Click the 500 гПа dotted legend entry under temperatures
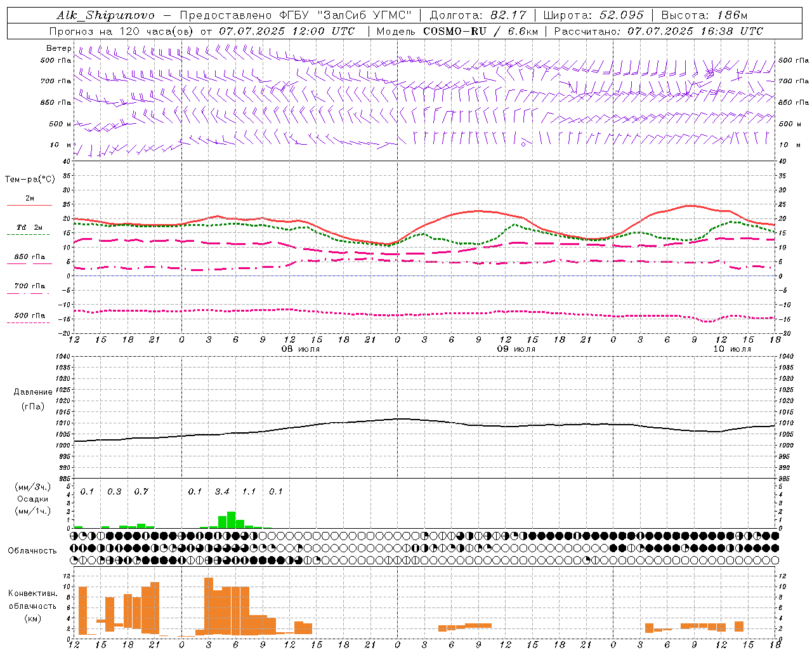This screenshot has width=812, height=650. 29,316
